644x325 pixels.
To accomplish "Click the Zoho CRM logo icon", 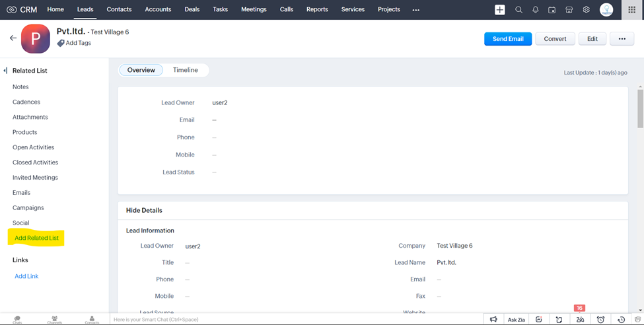I will tap(11, 9).
